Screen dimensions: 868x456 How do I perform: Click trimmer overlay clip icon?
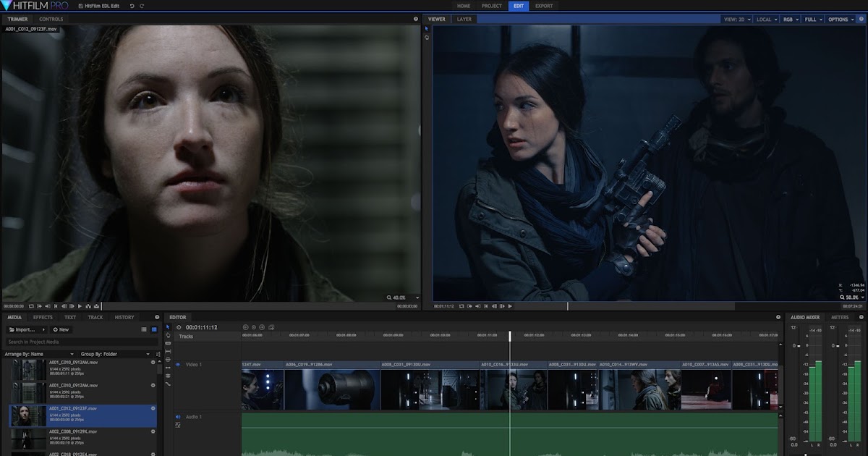pos(96,306)
